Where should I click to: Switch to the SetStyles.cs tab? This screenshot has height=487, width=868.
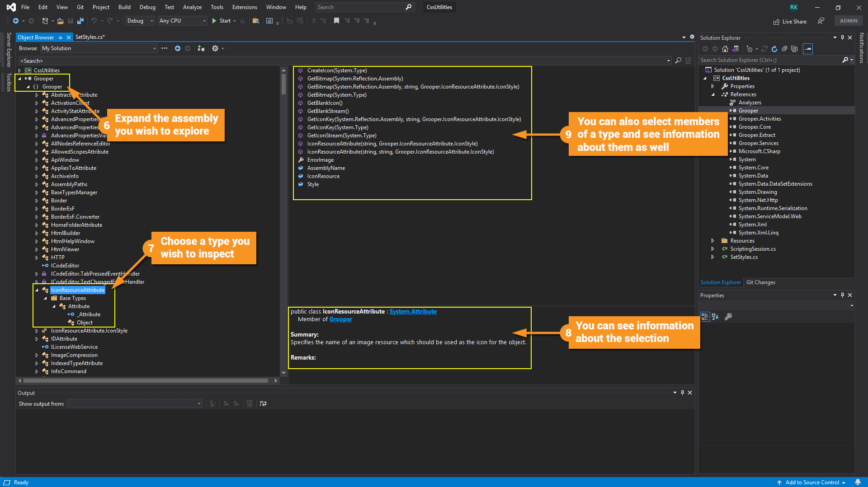(x=90, y=37)
